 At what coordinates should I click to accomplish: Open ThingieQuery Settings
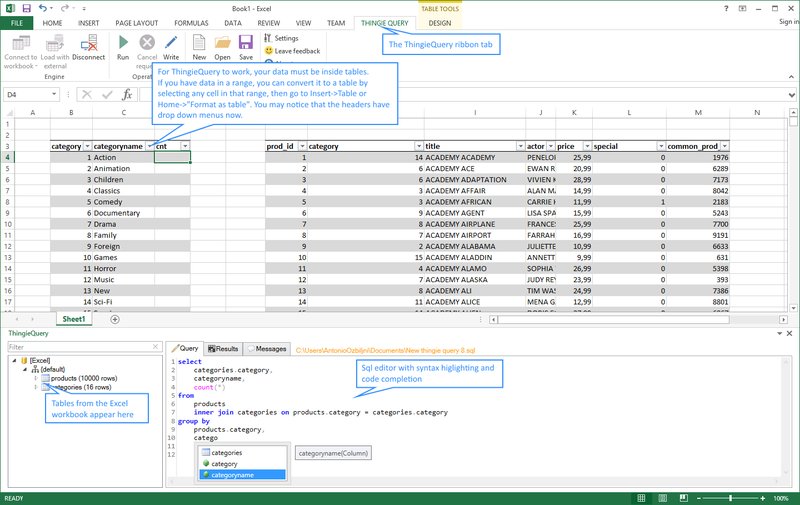281,38
